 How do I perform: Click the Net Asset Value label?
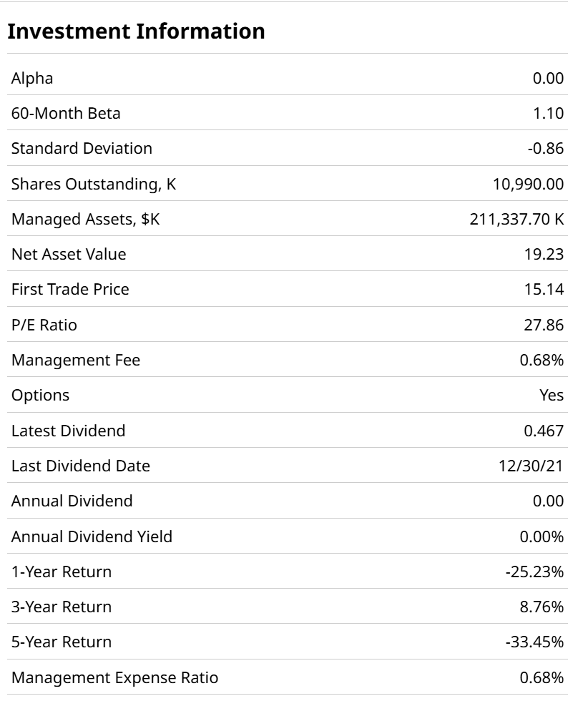[x=69, y=254]
